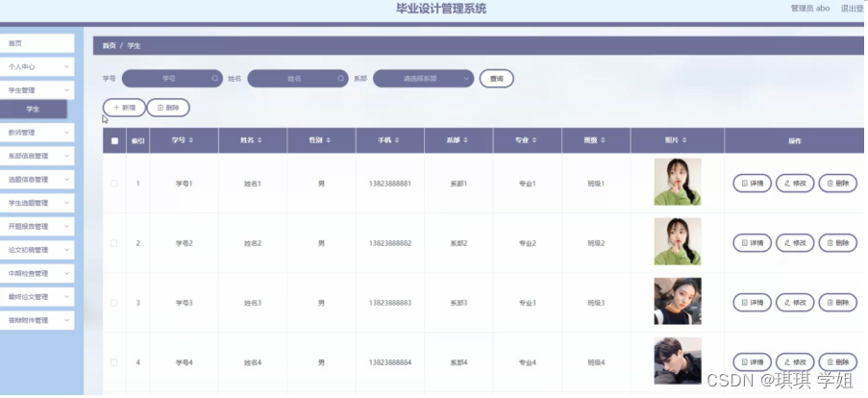Click 删除 for student 姓名4

coord(838,362)
